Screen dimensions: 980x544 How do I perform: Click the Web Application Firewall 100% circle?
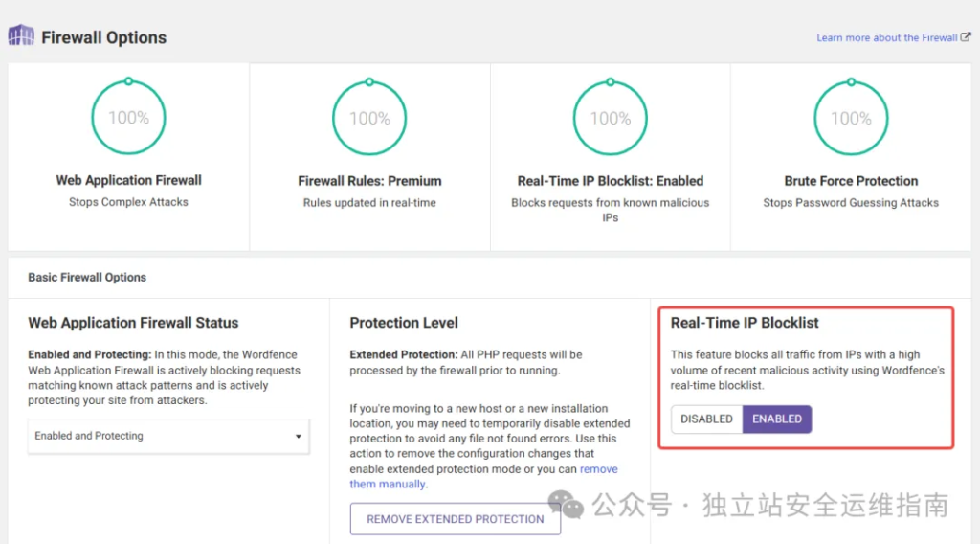[x=129, y=117]
